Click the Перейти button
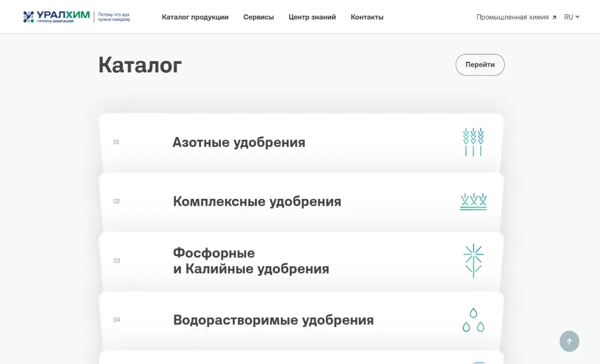Image resolution: width=600 pixels, height=364 pixels. click(480, 65)
